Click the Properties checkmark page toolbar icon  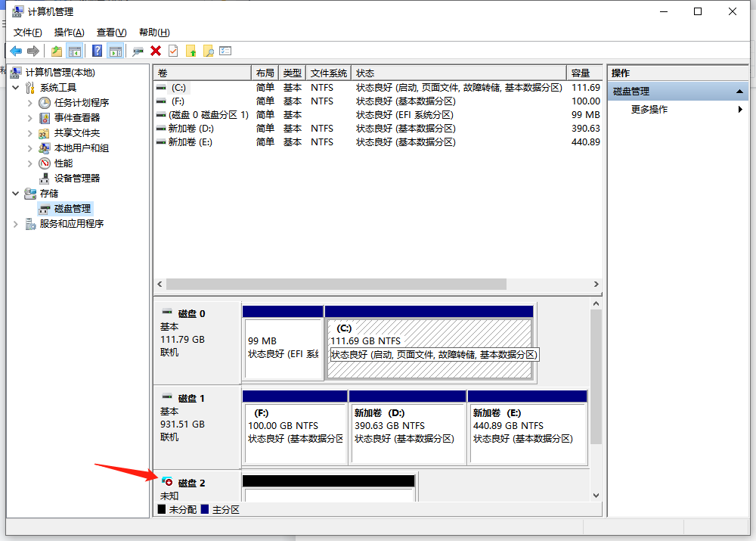click(x=173, y=51)
